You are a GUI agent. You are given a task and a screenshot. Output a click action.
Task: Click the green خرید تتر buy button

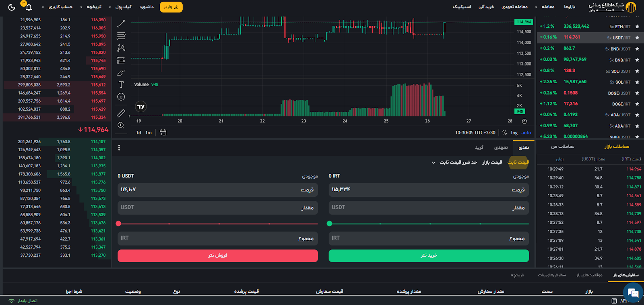pos(429,256)
